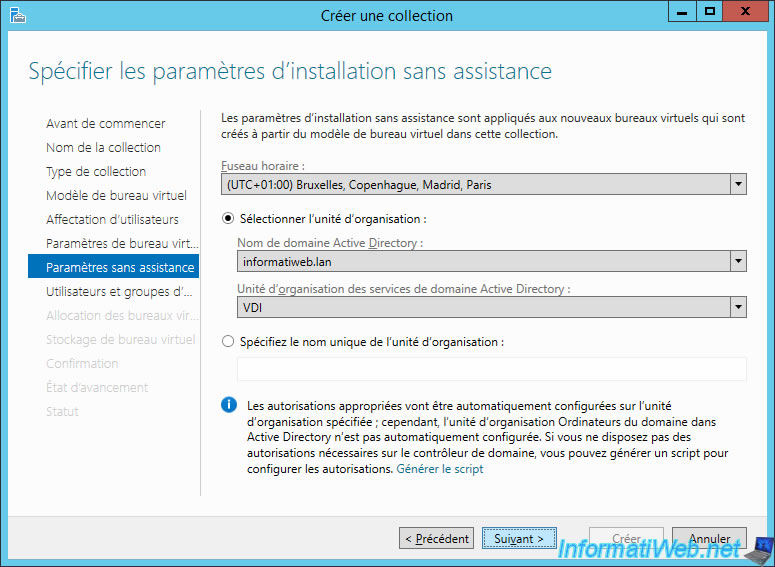Click the heading 'Spécifier les paramètres d'installation sans assistance'

290,71
